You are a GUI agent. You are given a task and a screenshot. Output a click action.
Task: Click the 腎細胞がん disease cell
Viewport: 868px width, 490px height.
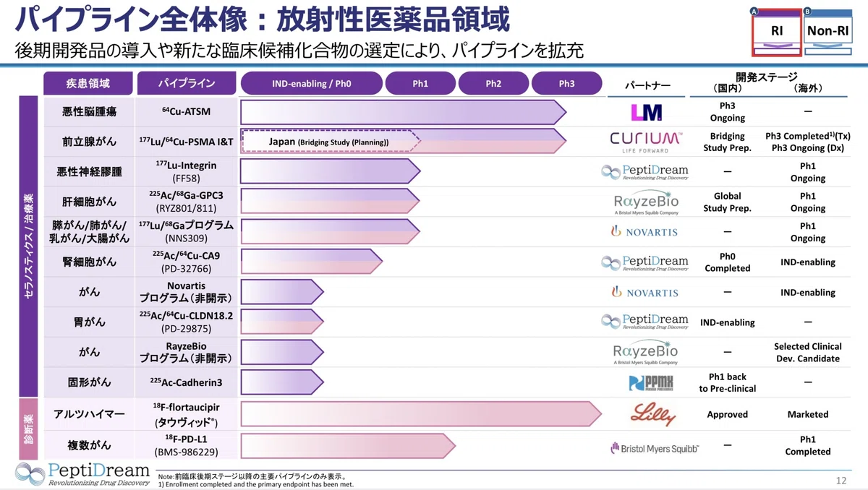pyautogui.click(x=89, y=262)
